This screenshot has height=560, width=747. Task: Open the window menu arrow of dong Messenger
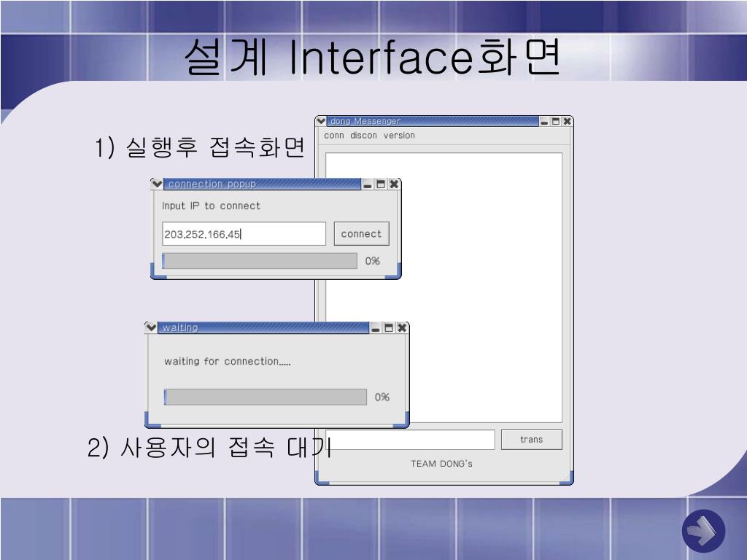click(x=321, y=121)
